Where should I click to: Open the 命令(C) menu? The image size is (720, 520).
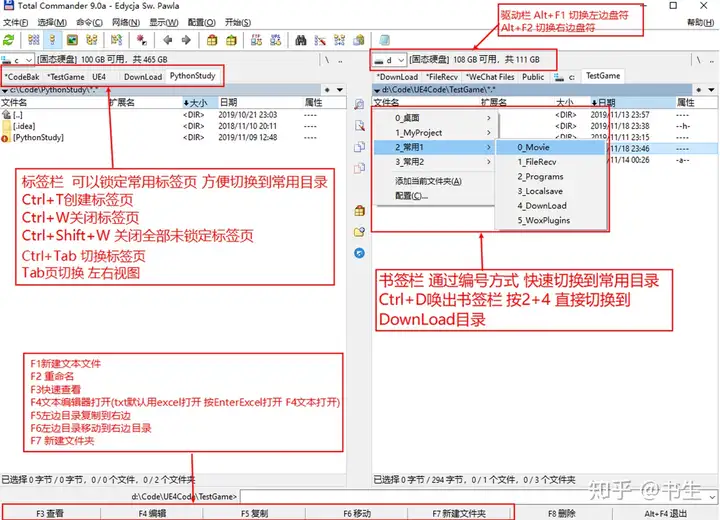click(x=89, y=23)
